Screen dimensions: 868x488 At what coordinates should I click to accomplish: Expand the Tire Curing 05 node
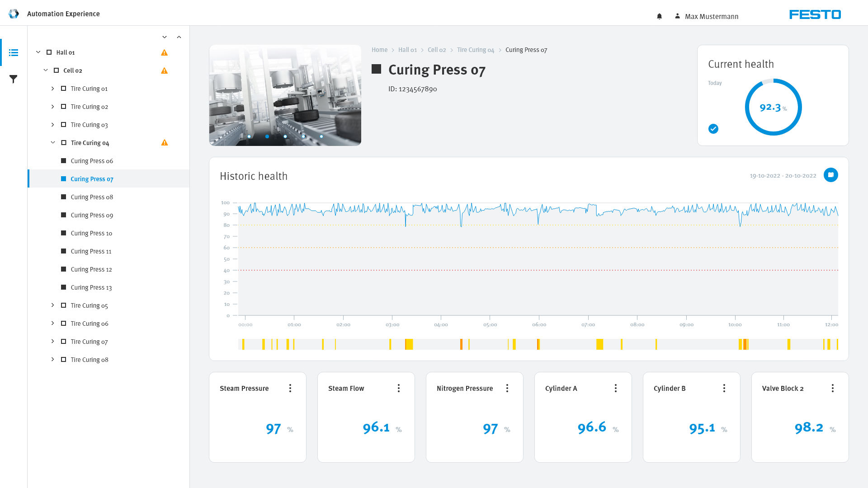(x=52, y=305)
